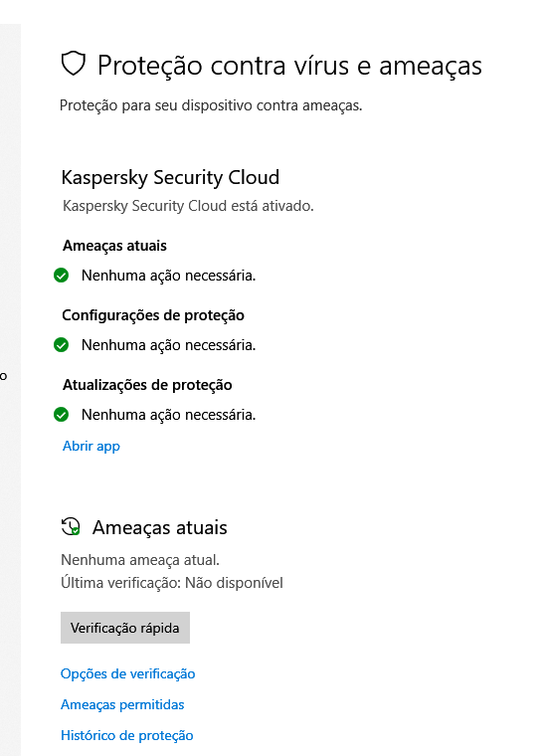Open Ameaças permitidas
The height and width of the screenshot is (756, 543).
coord(122,704)
